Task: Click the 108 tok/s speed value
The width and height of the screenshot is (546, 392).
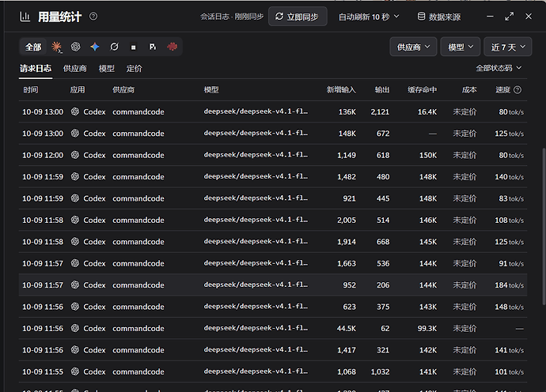Action: [x=509, y=220]
